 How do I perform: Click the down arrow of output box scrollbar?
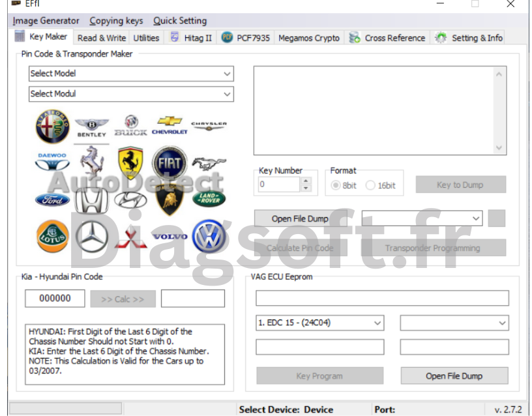click(x=499, y=147)
